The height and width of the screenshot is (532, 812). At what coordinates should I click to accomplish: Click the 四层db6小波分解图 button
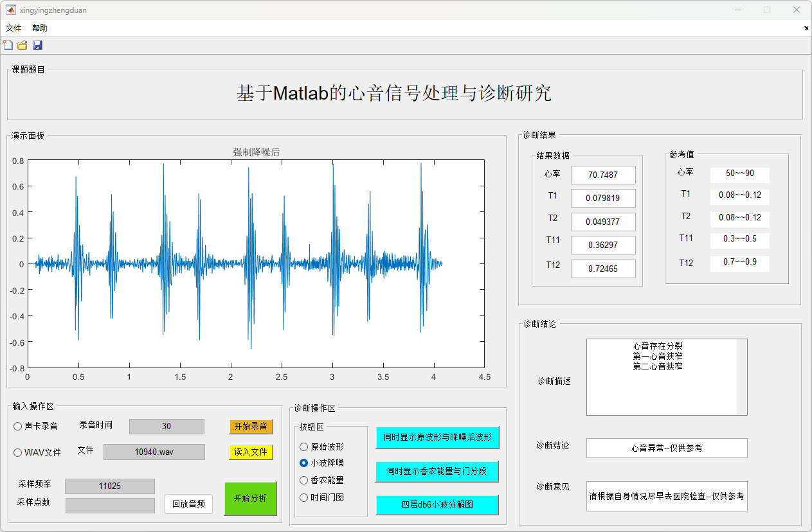[437, 504]
